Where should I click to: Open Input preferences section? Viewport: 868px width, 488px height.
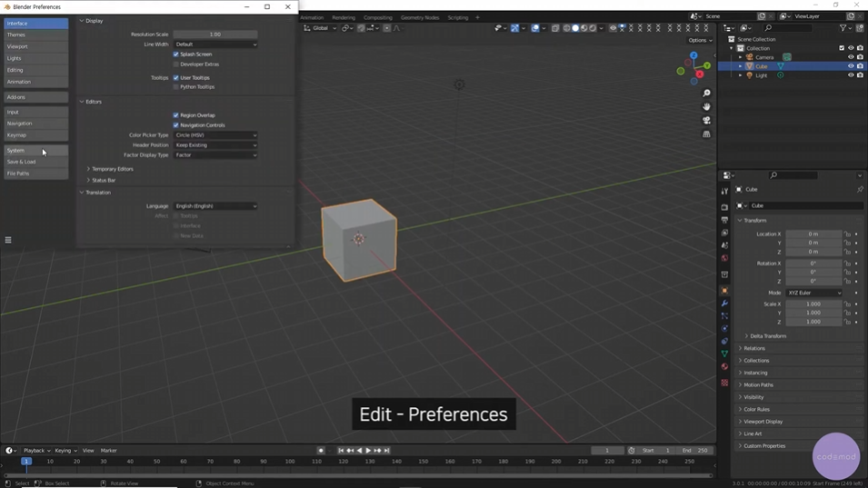(36, 113)
